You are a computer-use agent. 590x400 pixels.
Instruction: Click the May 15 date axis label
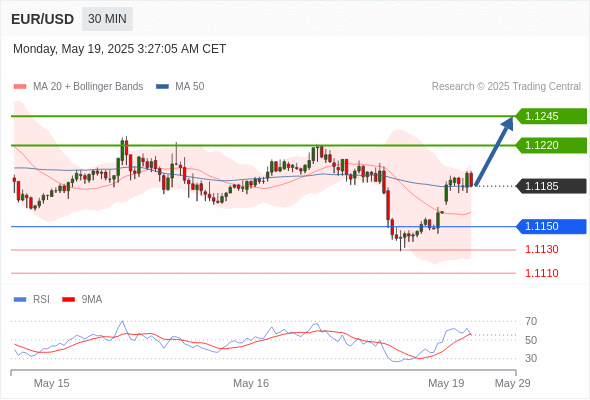[52, 383]
